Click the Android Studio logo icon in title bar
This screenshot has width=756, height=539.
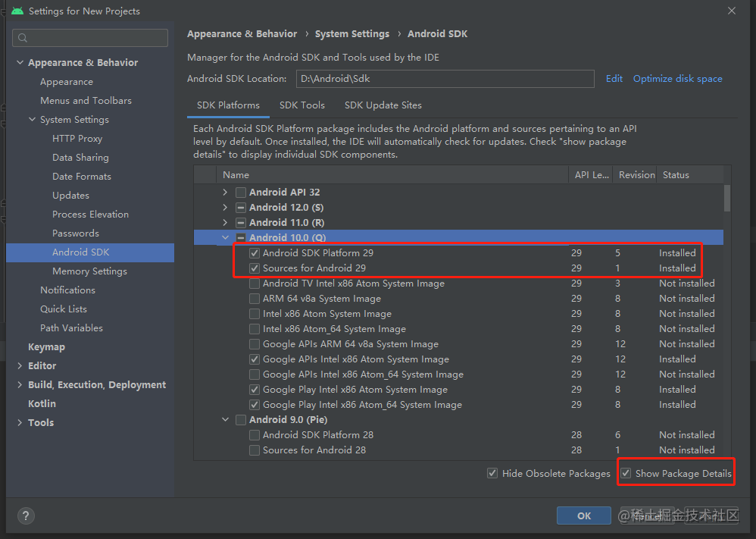(17, 11)
